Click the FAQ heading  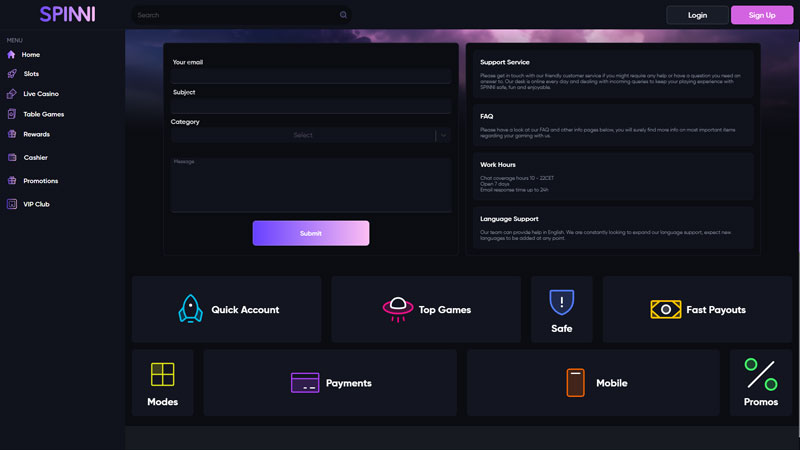[x=486, y=116]
